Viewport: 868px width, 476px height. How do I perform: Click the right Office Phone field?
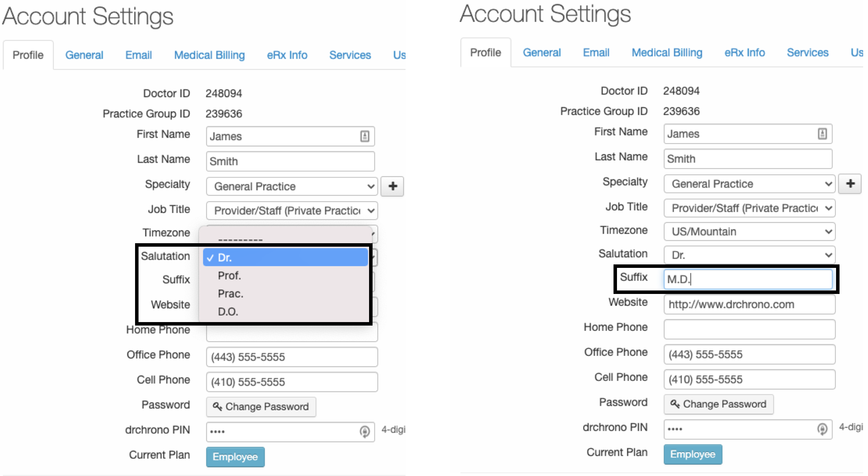750,354
